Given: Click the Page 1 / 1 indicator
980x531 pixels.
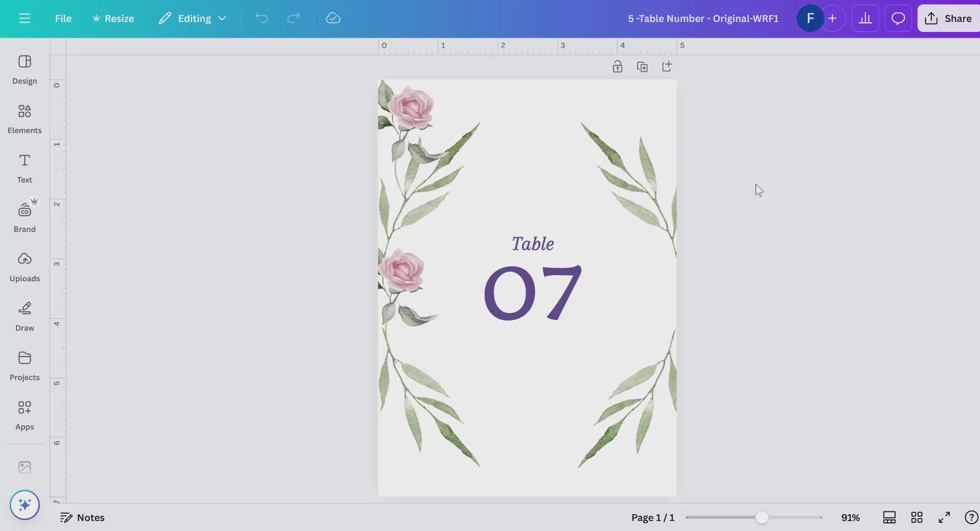Looking at the screenshot, I should pos(653,517).
